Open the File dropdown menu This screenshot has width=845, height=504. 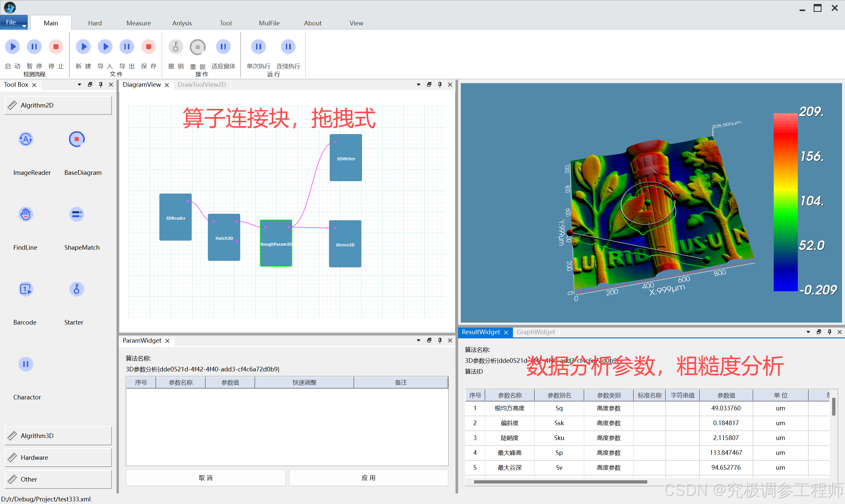coord(14,22)
